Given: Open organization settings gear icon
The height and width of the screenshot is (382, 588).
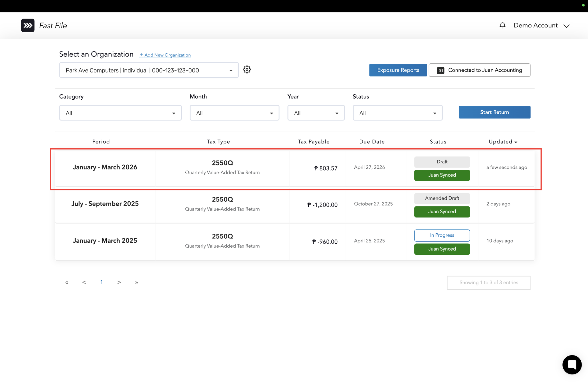Looking at the screenshot, I should click(247, 70).
